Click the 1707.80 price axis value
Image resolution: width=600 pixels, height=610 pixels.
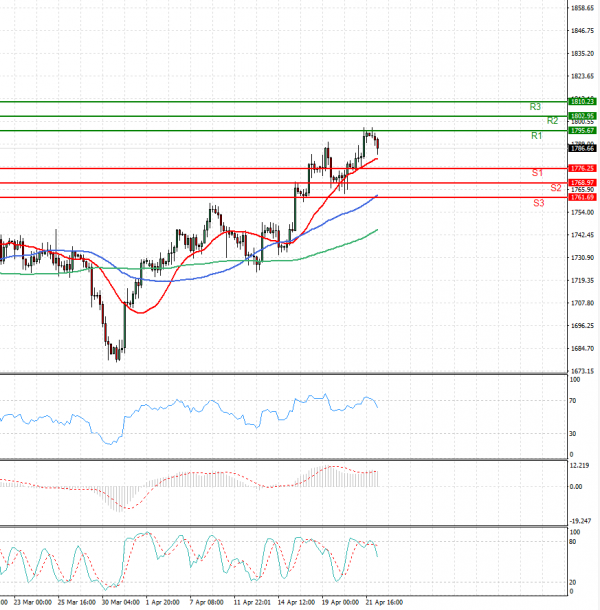(582, 303)
